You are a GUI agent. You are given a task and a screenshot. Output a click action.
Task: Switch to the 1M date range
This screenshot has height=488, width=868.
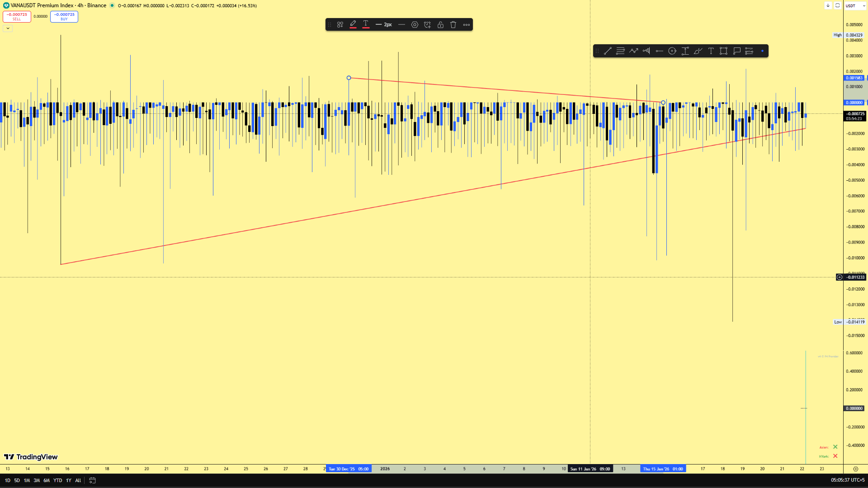coord(27,480)
